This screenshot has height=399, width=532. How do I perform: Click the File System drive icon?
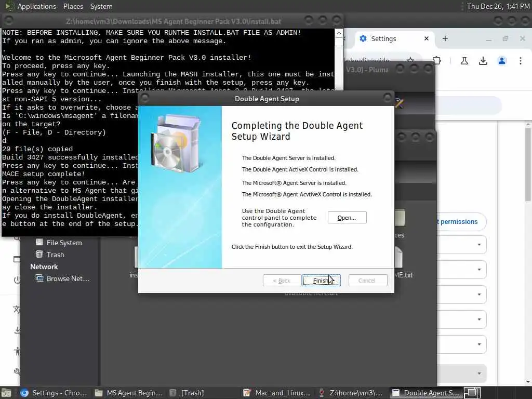pyautogui.click(x=39, y=242)
